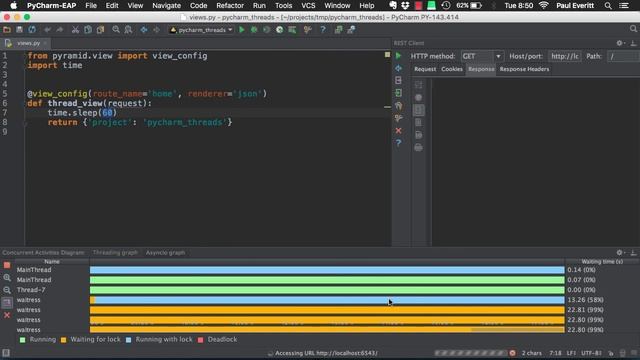Click Cut scissors icon
The width and height of the screenshot is (640, 360).
pyautogui.click(x=75, y=29)
